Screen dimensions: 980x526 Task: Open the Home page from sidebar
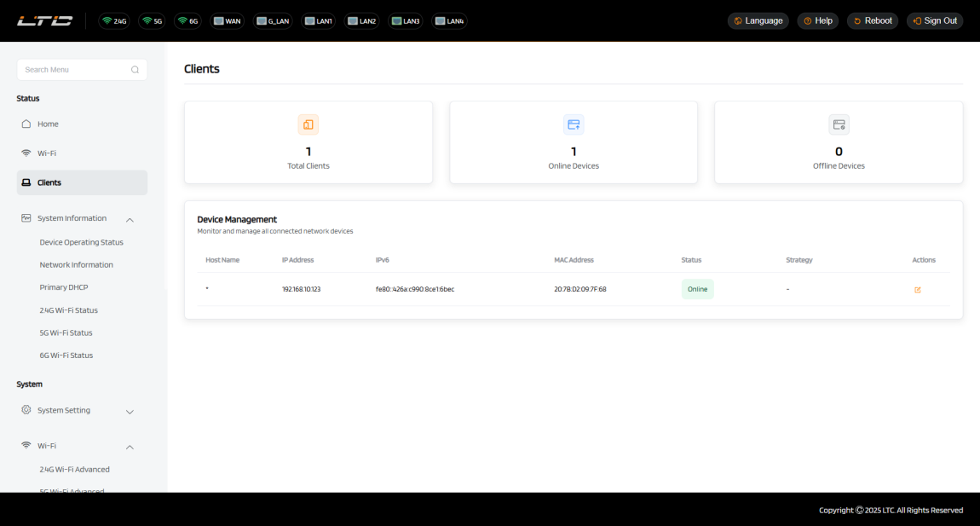48,124
